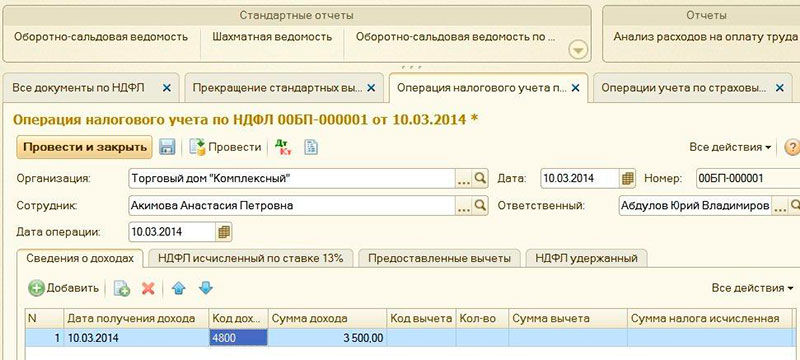The width and height of the screenshot is (800, 360).
Task: Open the Предоставленные вычеты tab
Action: point(439,258)
